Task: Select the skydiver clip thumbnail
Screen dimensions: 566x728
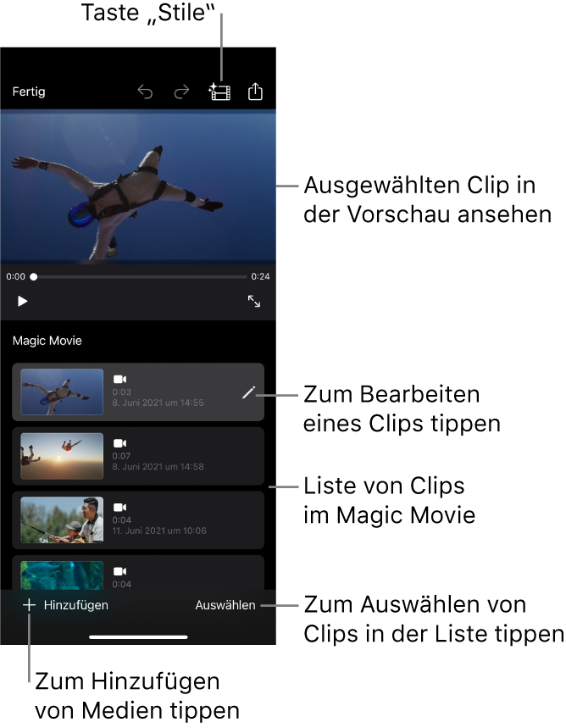Action: [x=62, y=392]
